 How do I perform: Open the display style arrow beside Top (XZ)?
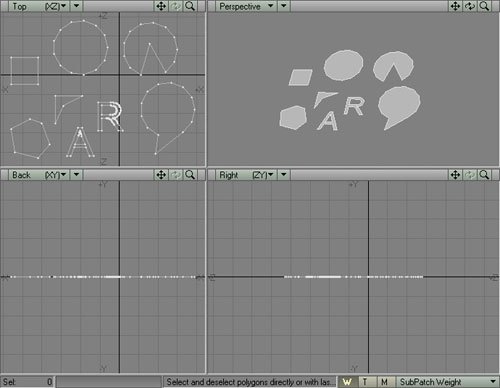pyautogui.click(x=77, y=6)
